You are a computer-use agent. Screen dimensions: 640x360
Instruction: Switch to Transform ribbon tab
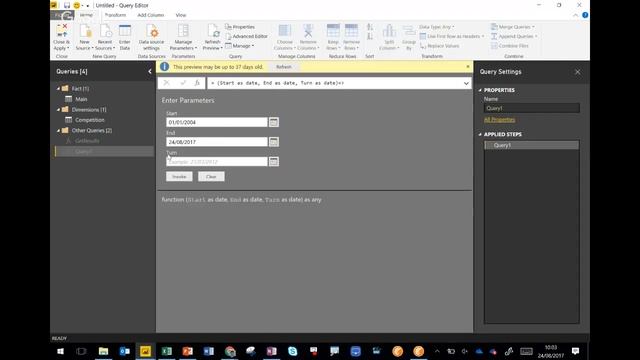point(115,15)
